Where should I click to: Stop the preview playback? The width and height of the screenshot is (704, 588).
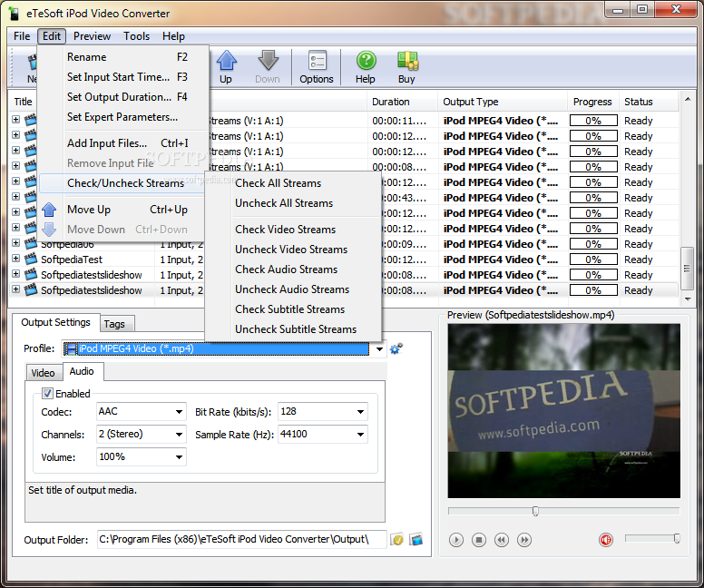[x=479, y=540]
